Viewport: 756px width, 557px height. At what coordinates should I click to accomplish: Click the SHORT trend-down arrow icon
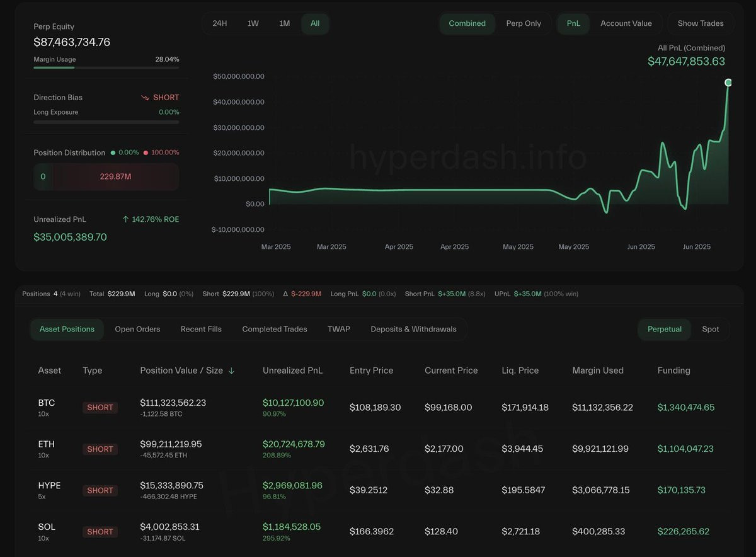click(x=146, y=98)
